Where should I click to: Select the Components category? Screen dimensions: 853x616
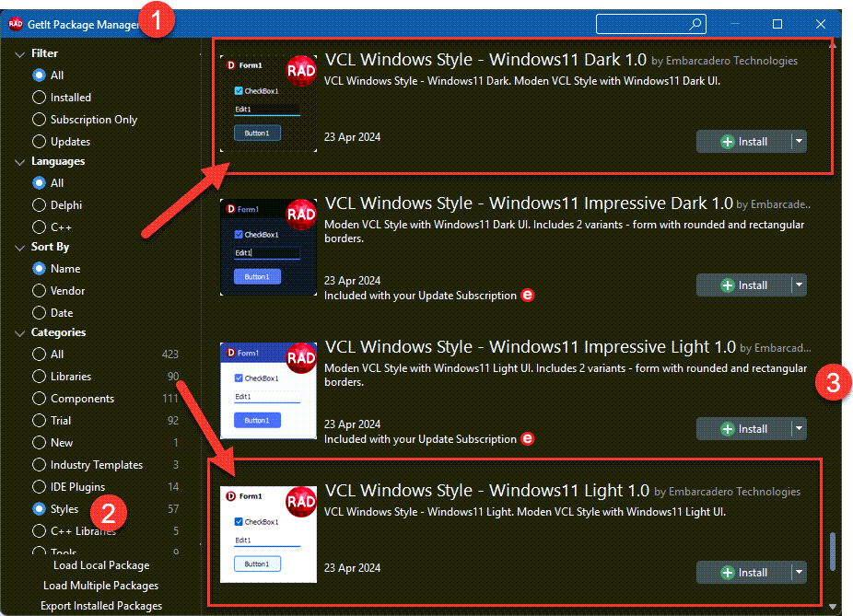coord(39,399)
